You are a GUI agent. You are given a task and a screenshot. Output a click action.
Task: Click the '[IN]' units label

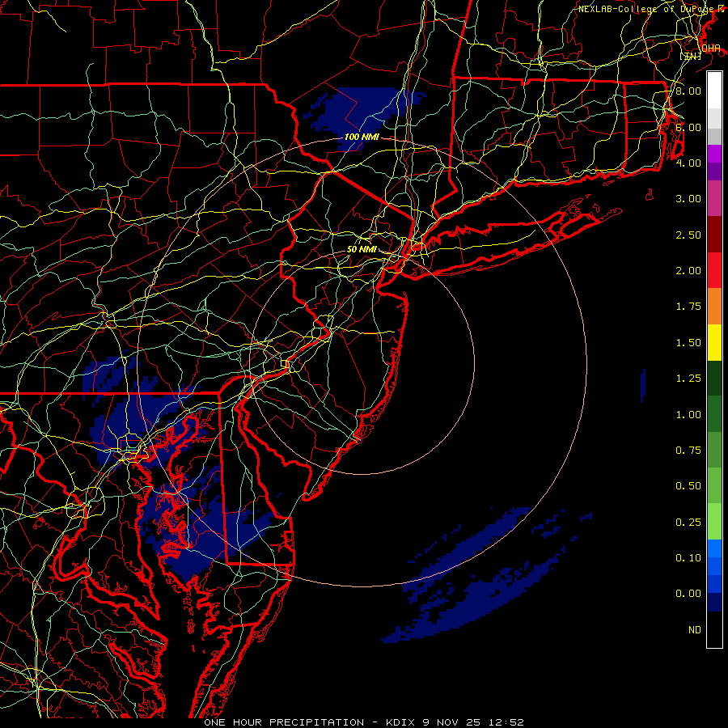pyautogui.click(x=691, y=56)
